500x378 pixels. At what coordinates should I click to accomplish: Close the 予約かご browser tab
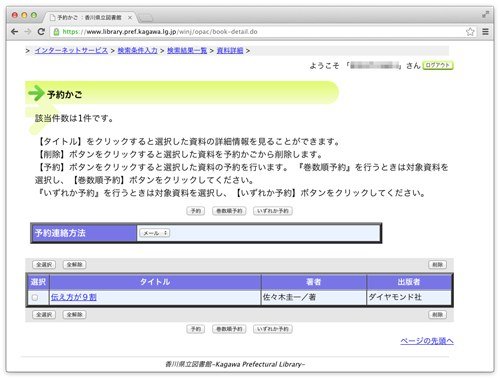130,18
